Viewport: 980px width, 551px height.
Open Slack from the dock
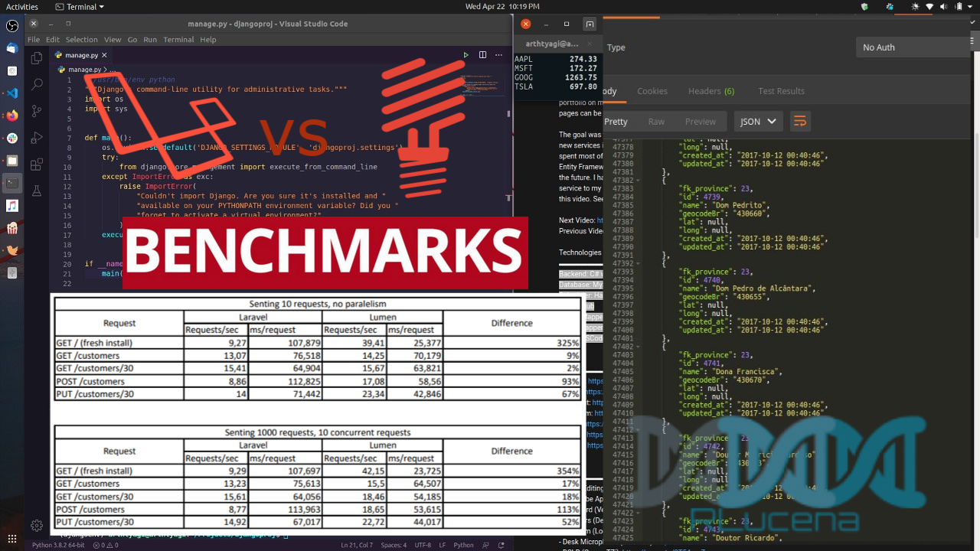coord(12,139)
